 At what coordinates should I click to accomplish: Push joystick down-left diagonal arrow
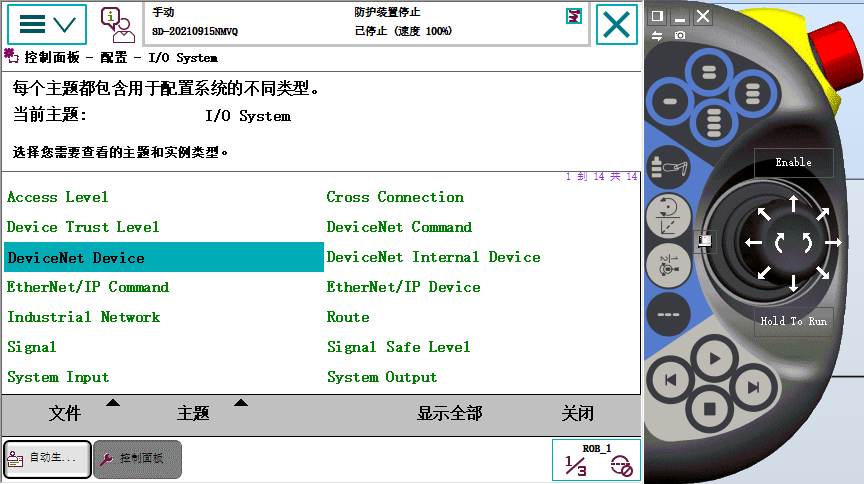coord(764,272)
